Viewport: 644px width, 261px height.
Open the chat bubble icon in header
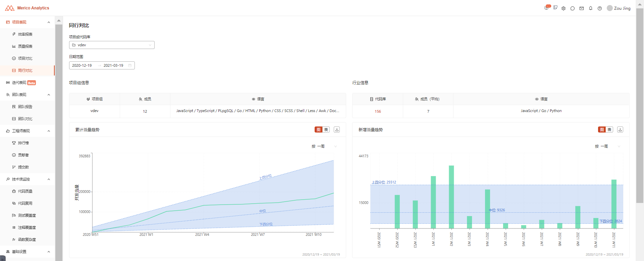[x=573, y=8]
